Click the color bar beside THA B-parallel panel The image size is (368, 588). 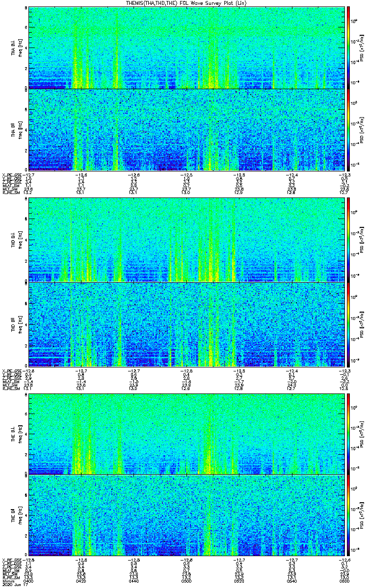coord(348,129)
